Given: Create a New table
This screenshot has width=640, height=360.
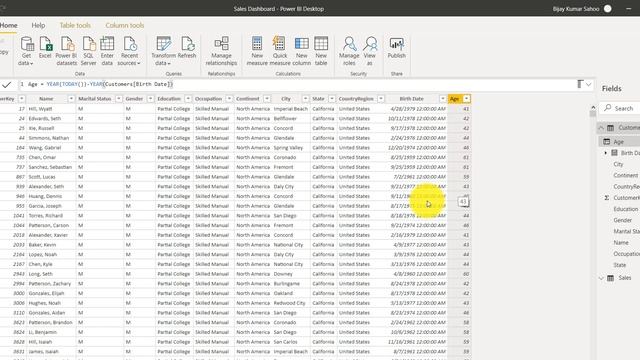Looking at the screenshot, I should (x=321, y=51).
